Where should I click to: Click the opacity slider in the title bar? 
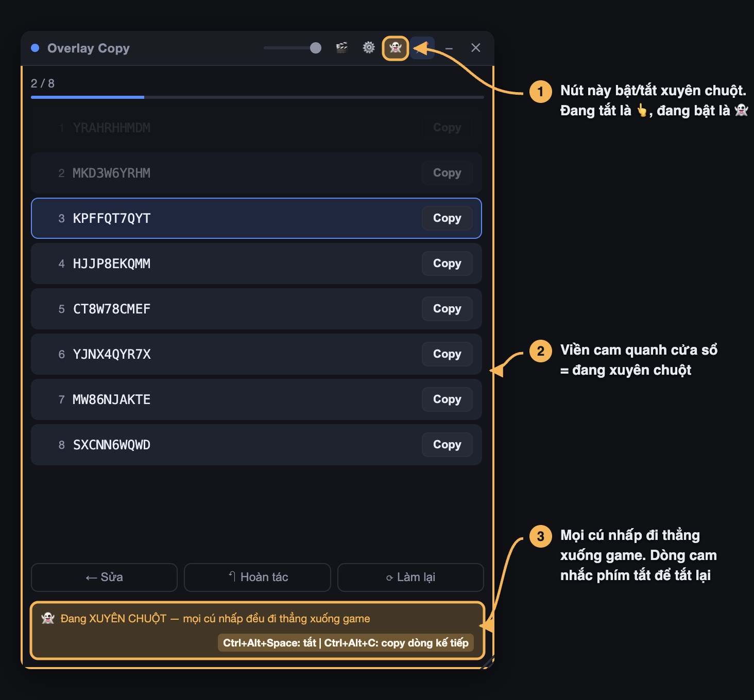coord(293,48)
